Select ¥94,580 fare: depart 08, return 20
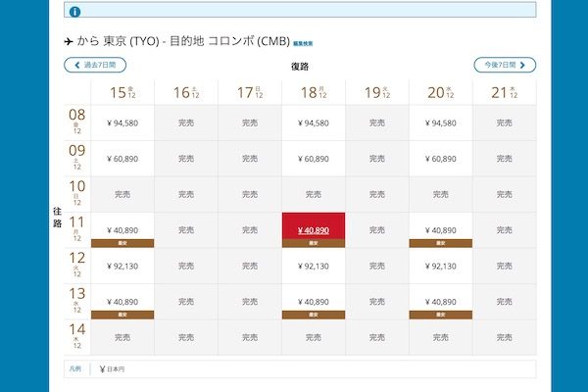This screenshot has width=588, height=392. tap(441, 123)
